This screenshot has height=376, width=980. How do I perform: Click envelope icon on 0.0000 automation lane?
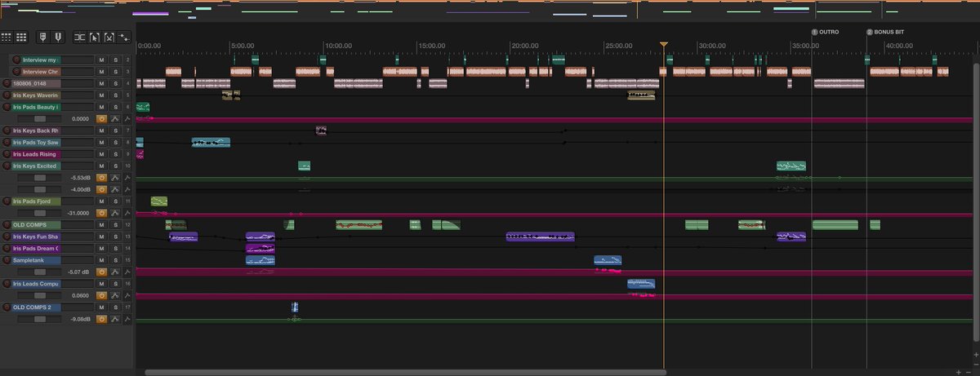pos(115,118)
